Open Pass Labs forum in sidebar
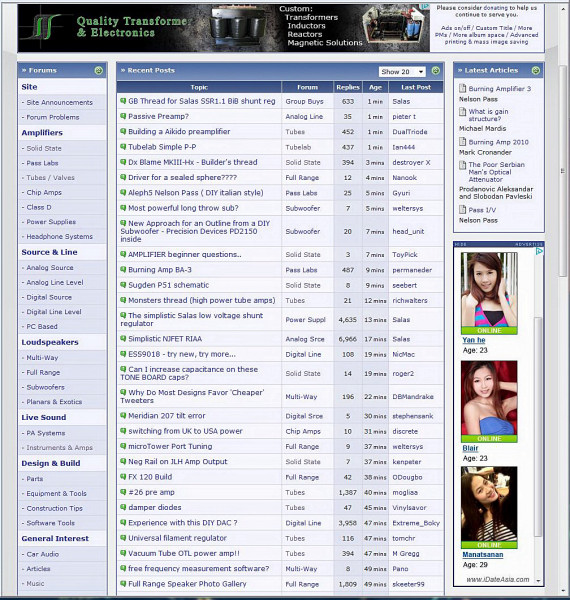This screenshot has height=600, width=570. [42, 163]
